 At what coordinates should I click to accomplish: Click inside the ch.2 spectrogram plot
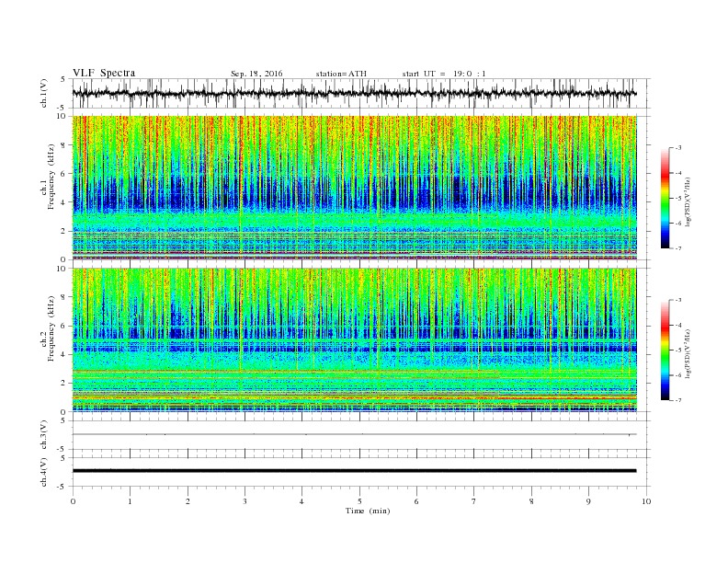coord(354,340)
